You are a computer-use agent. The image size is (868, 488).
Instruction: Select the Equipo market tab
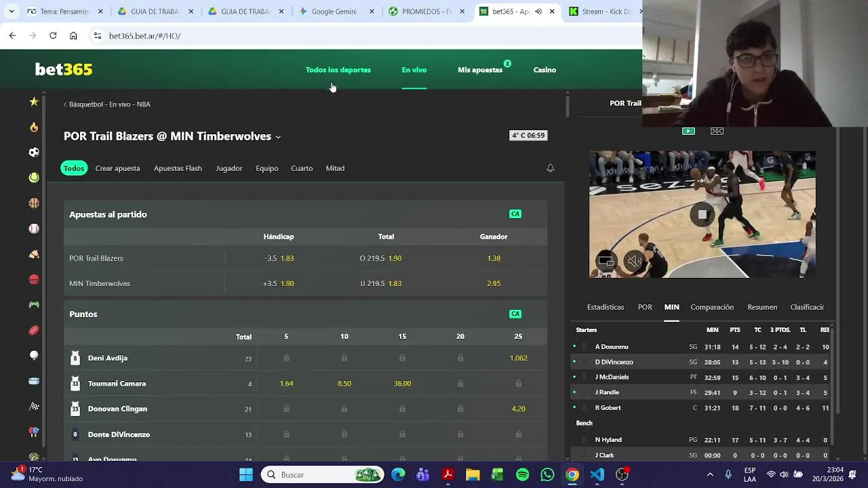(x=267, y=168)
